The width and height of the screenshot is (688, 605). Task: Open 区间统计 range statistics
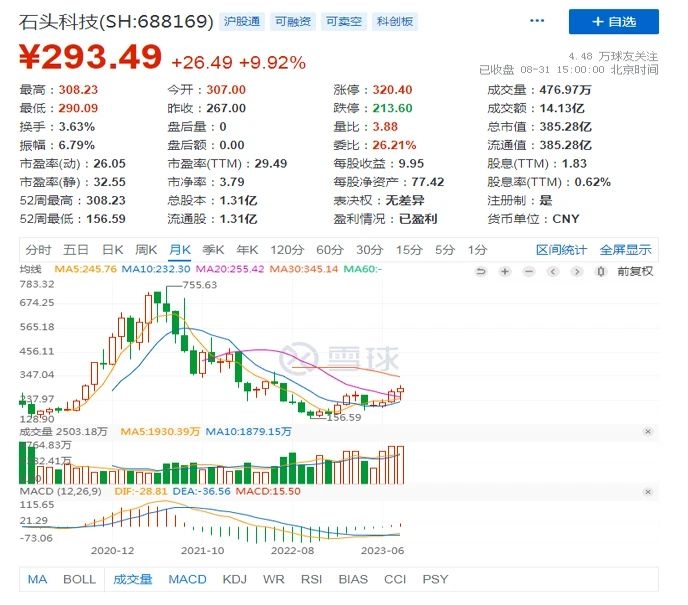[561, 250]
